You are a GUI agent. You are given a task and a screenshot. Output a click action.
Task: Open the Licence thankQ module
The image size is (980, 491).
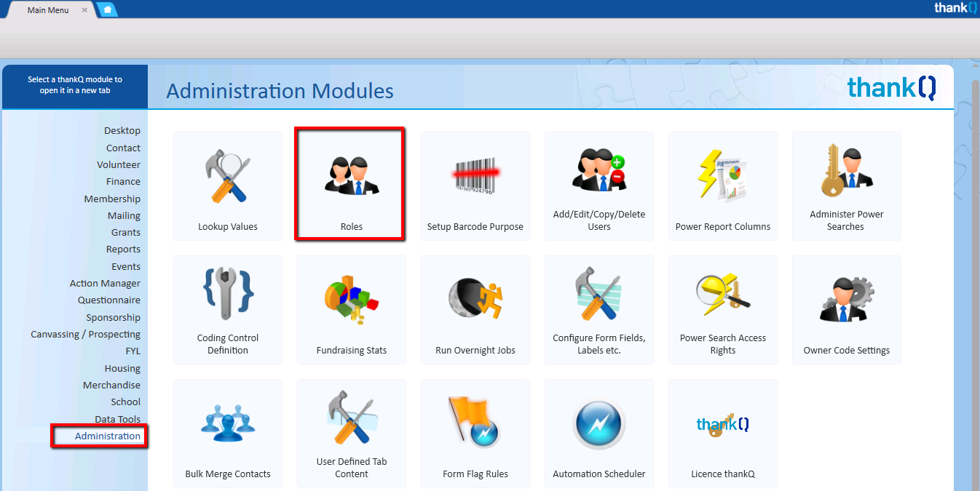(723, 434)
